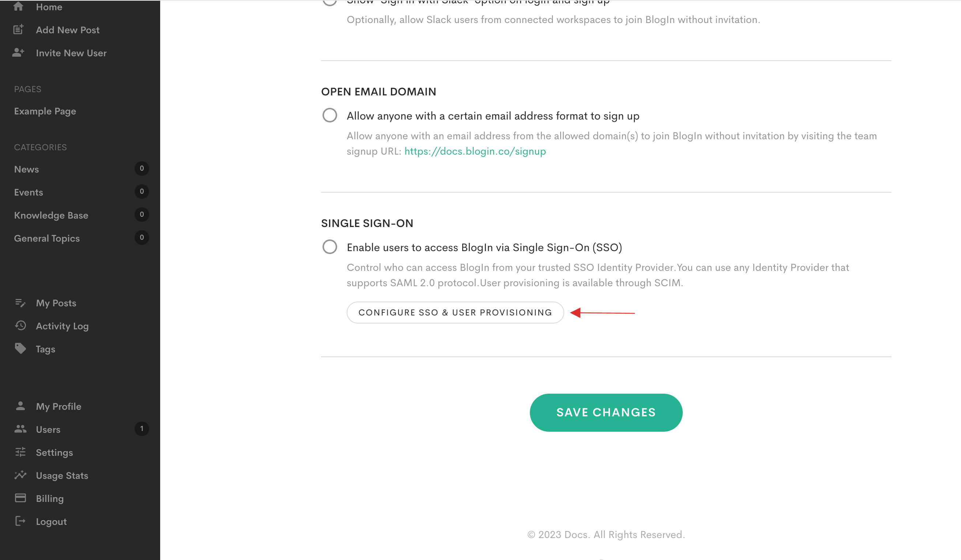Click the Save Changes button
The height and width of the screenshot is (560, 961).
pos(606,412)
